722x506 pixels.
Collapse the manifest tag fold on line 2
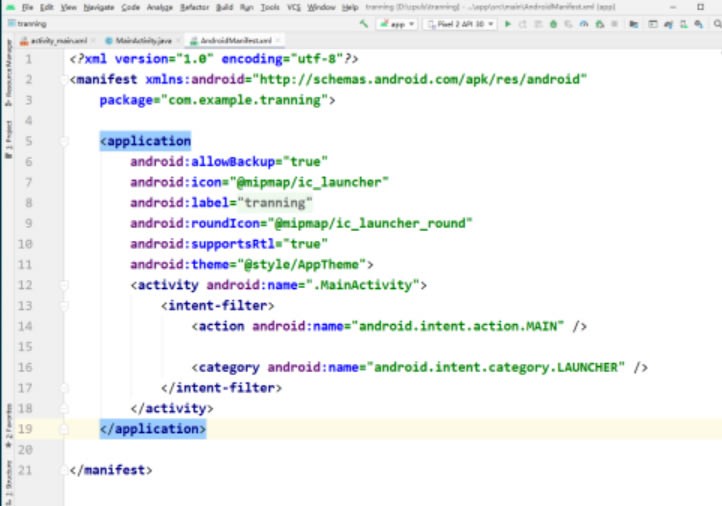[64, 80]
